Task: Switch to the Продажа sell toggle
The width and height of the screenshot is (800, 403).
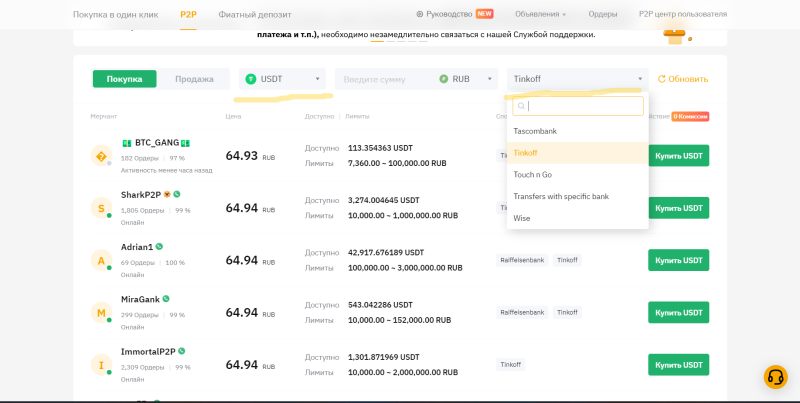Action: tap(194, 79)
